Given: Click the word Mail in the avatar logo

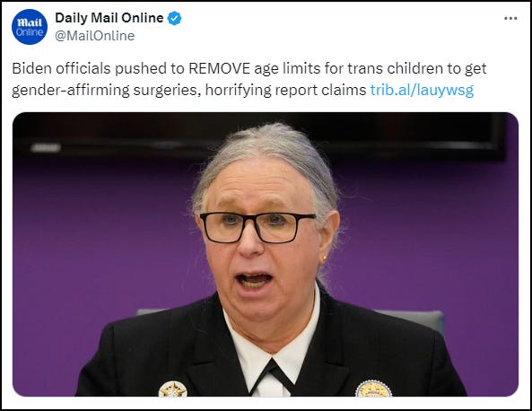Looking at the screenshot, I should coord(30,22).
